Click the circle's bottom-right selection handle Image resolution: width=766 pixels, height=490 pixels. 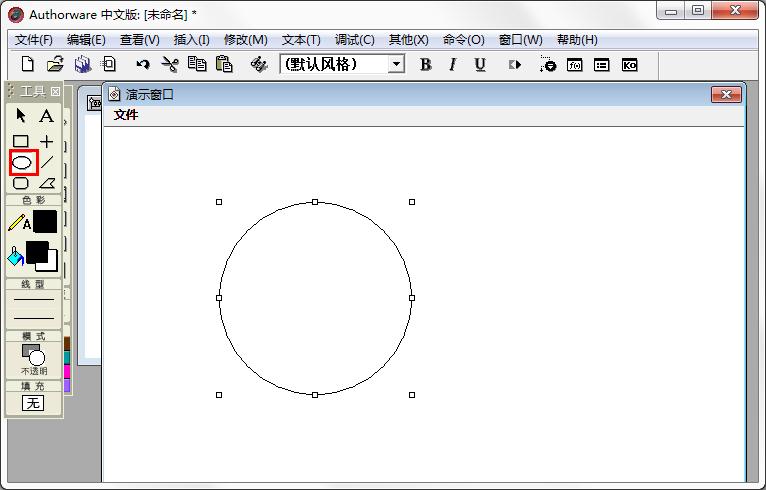pyautogui.click(x=412, y=395)
